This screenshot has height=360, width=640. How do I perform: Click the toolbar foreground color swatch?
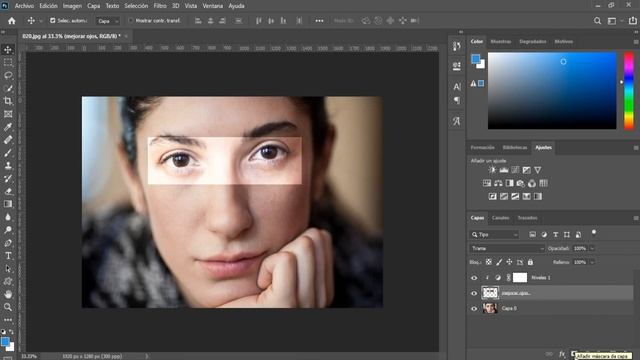point(5,342)
